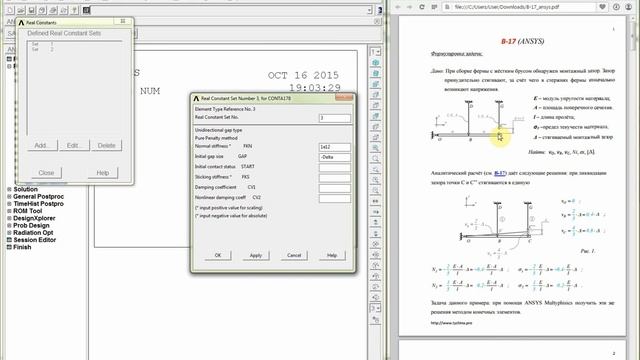Click Edit in the Real Constants dialog

74,145
